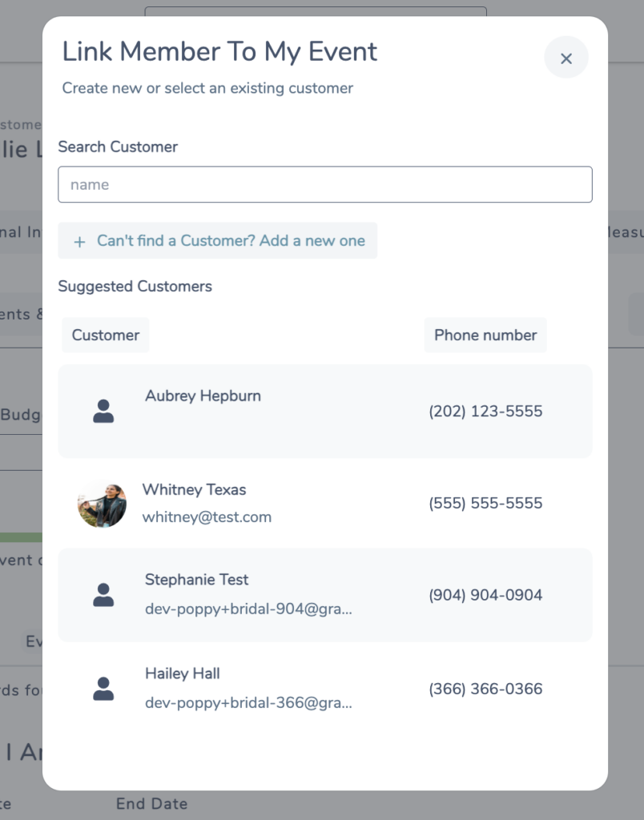Click Aubrey Hepburn's avatar icon
Screen dimensions: 644x820
103,411
